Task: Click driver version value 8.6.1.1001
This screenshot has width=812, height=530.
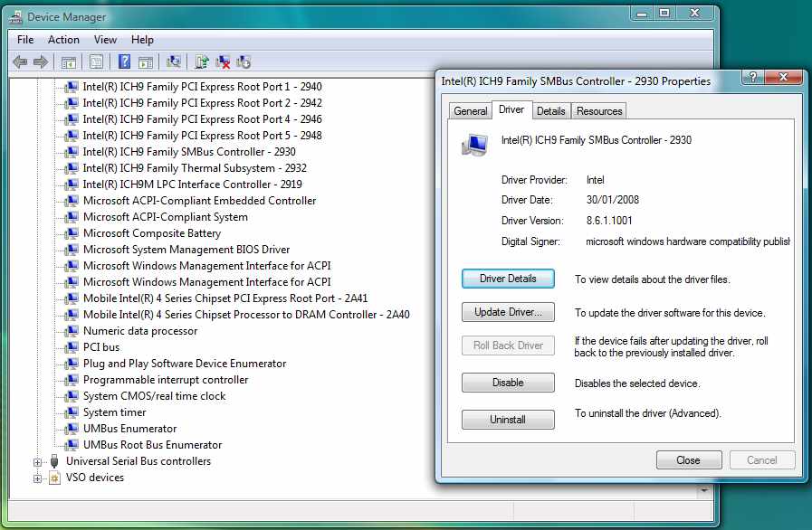Action: click(609, 221)
